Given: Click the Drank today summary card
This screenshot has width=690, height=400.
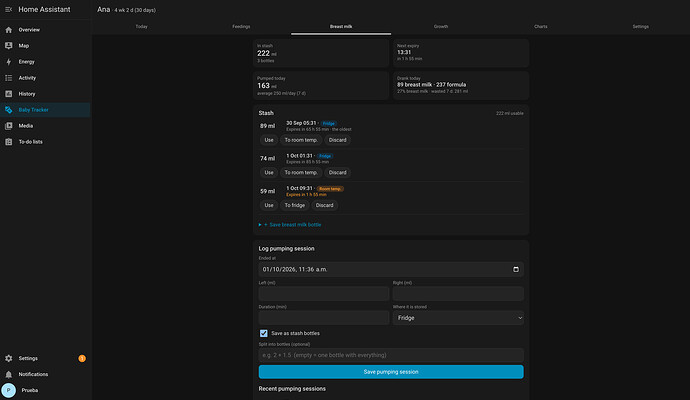Looking at the screenshot, I should [x=461, y=86].
